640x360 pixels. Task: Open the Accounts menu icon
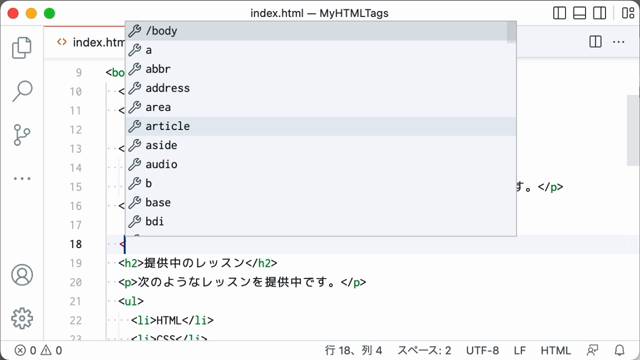(x=22, y=275)
